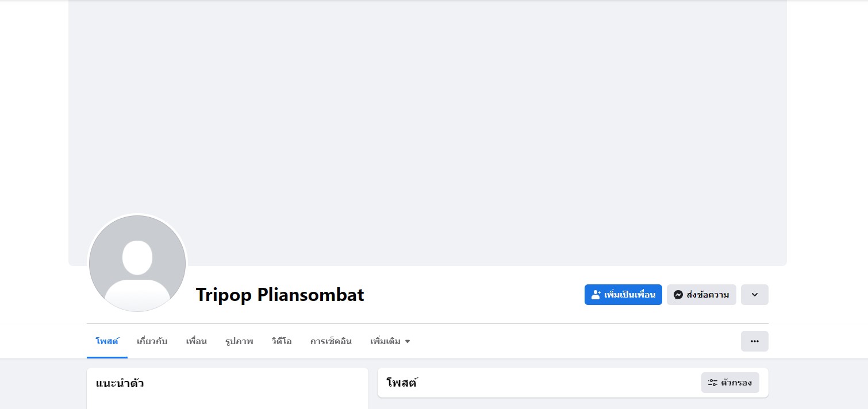The height and width of the screenshot is (409, 868).
Task: Click the profile name Tripop Pliansombat
Action: pos(280,295)
